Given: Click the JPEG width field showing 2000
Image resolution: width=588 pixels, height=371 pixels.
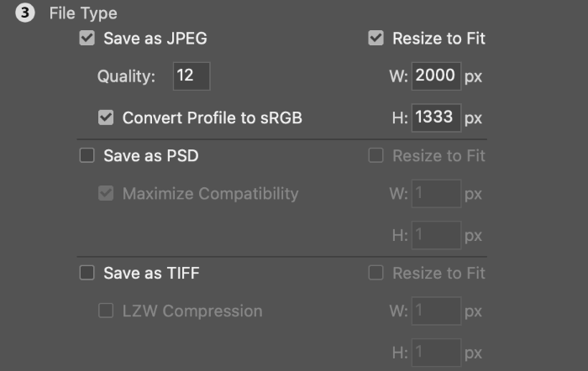Looking at the screenshot, I should click(436, 76).
